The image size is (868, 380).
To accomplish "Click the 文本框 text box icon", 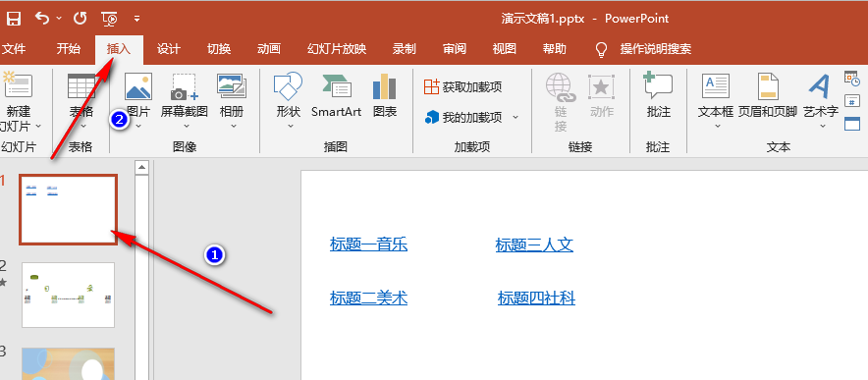I will point(716,85).
